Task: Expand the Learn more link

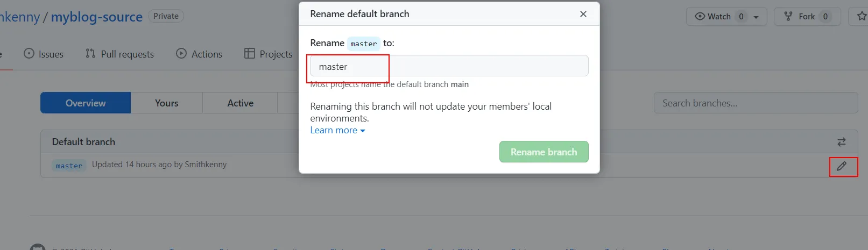Action: tap(337, 130)
